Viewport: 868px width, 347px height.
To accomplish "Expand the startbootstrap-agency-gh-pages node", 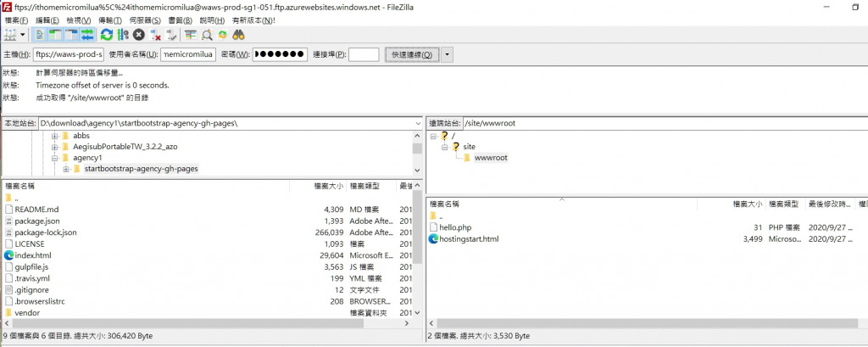I will (x=66, y=169).
